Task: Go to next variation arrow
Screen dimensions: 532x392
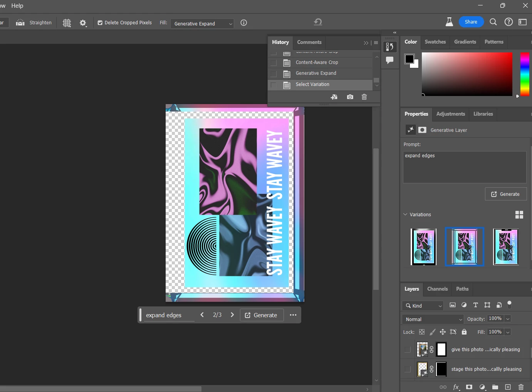Action: coord(232,315)
